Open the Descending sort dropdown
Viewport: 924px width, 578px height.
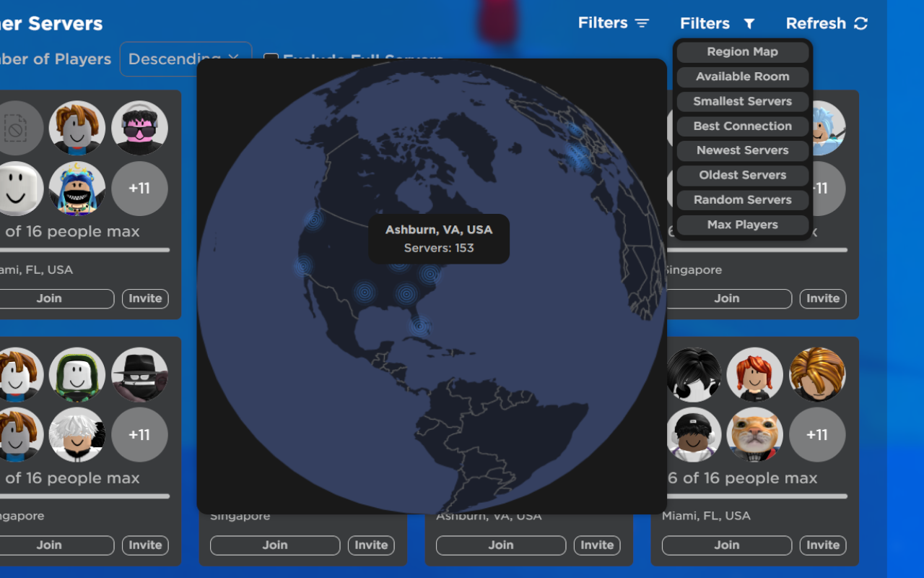coord(186,59)
